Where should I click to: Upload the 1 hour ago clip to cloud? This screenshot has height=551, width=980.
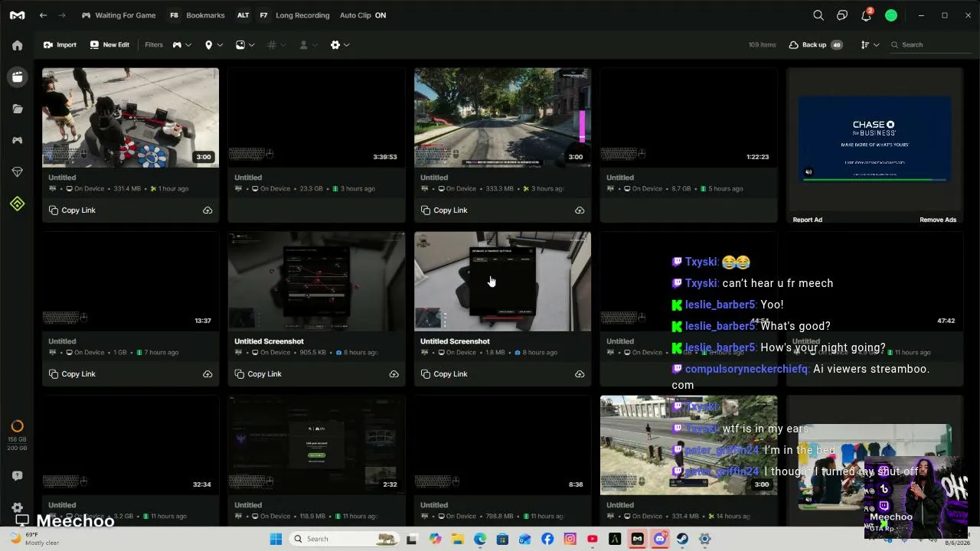pyautogui.click(x=207, y=210)
